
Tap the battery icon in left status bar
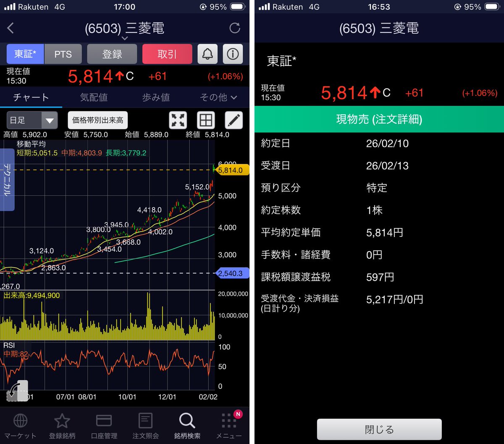click(x=238, y=7)
